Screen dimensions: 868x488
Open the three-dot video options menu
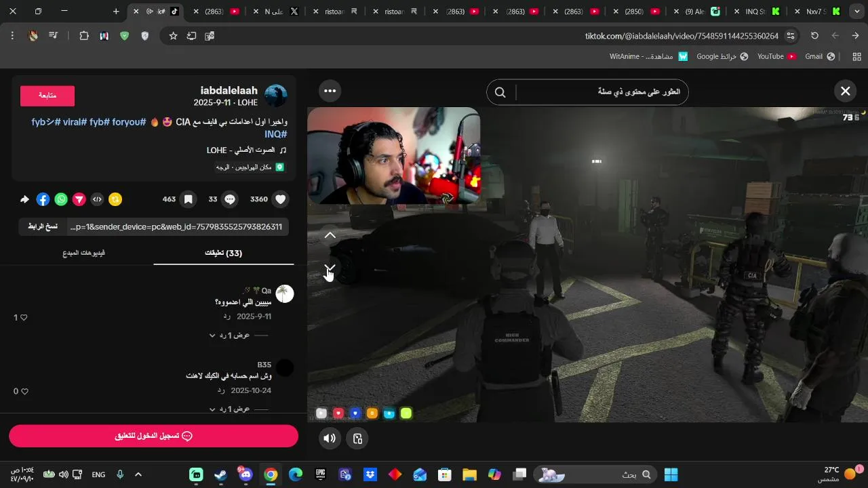click(x=330, y=91)
